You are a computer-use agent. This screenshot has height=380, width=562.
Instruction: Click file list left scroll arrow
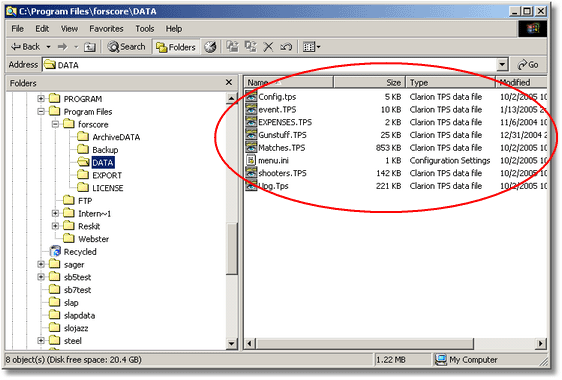pyautogui.click(x=250, y=343)
